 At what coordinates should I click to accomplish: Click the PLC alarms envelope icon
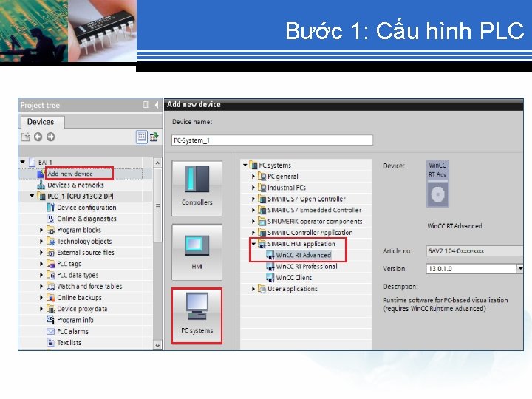click(50, 331)
